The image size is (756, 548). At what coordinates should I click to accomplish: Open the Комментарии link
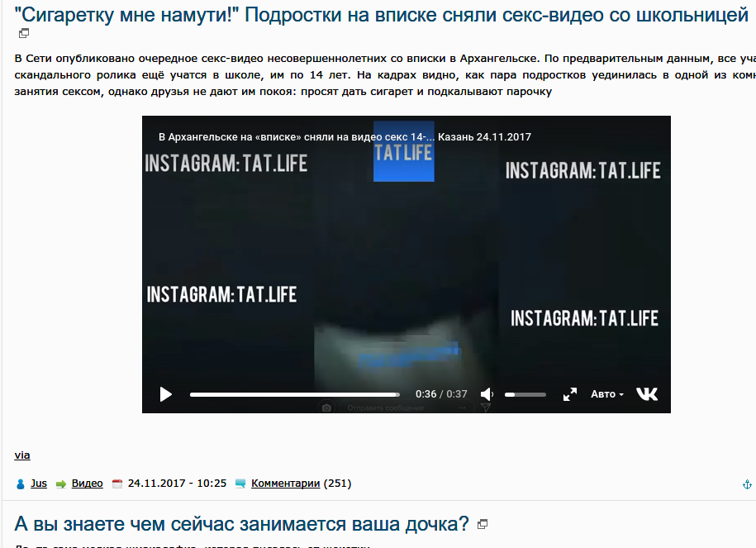tap(285, 484)
